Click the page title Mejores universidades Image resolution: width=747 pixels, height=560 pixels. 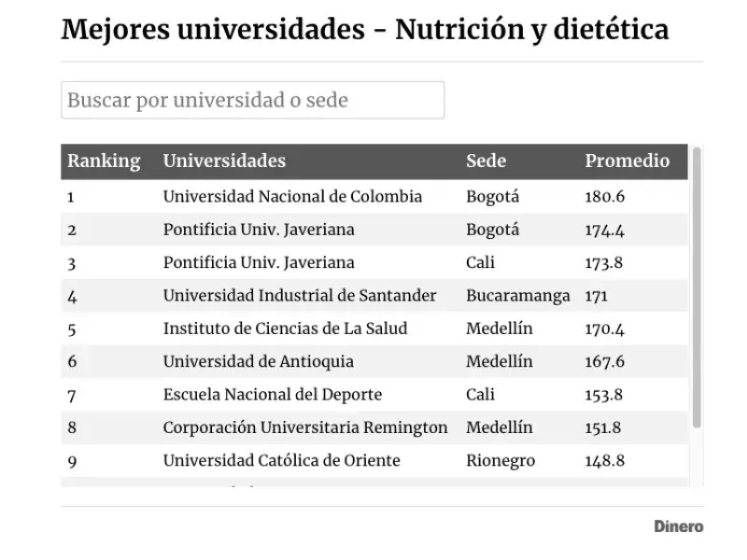pos(364,29)
